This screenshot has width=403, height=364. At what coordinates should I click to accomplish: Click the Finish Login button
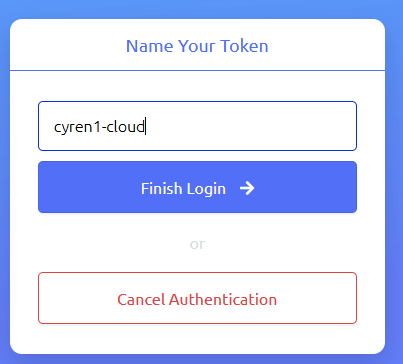pyautogui.click(x=197, y=187)
